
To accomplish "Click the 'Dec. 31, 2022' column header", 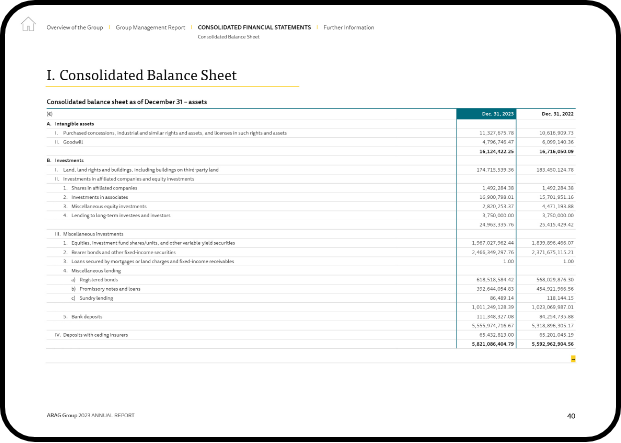I will [x=557, y=114].
